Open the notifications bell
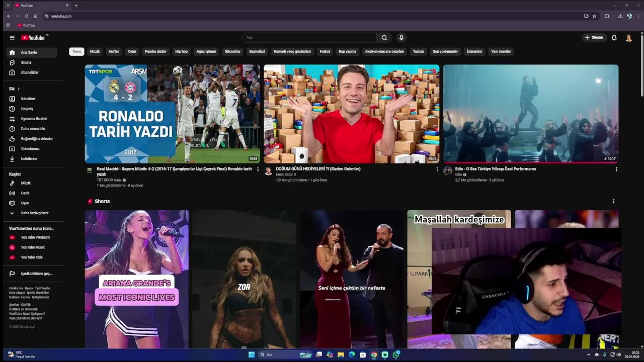The image size is (644, 362). pyautogui.click(x=614, y=38)
